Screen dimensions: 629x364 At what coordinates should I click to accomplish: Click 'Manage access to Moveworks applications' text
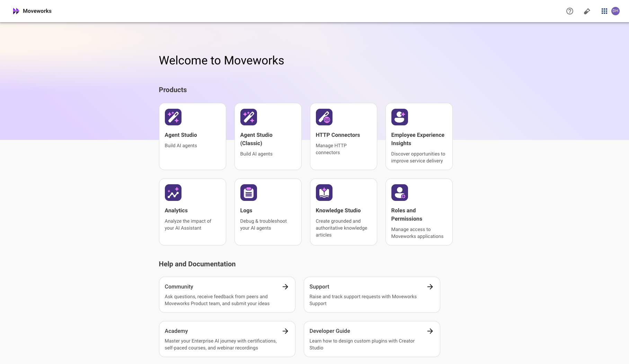(x=417, y=233)
